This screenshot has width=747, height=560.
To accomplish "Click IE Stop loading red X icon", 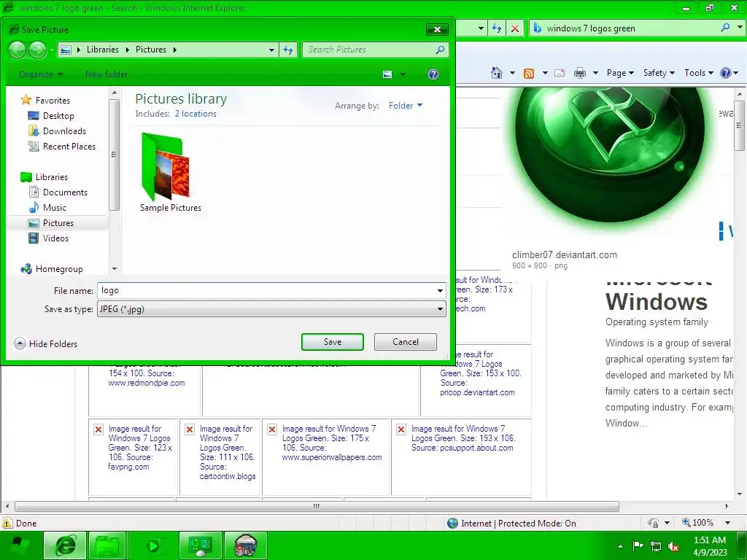I will [515, 28].
